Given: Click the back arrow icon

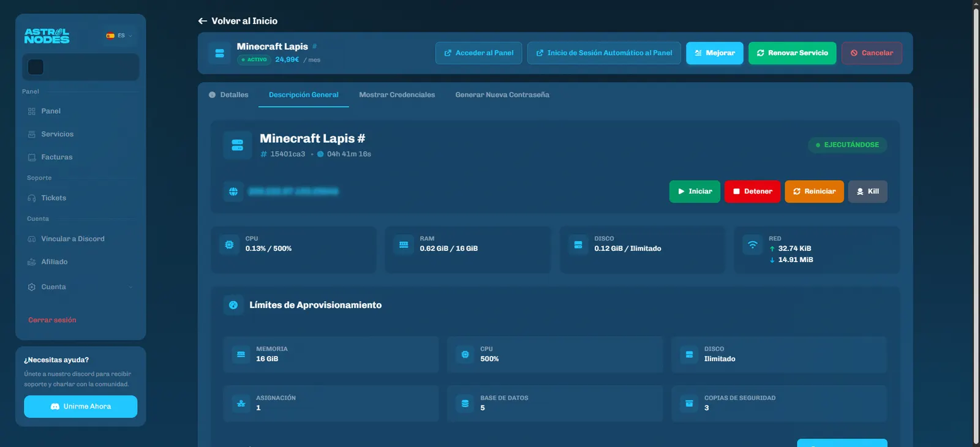Looking at the screenshot, I should point(203,21).
